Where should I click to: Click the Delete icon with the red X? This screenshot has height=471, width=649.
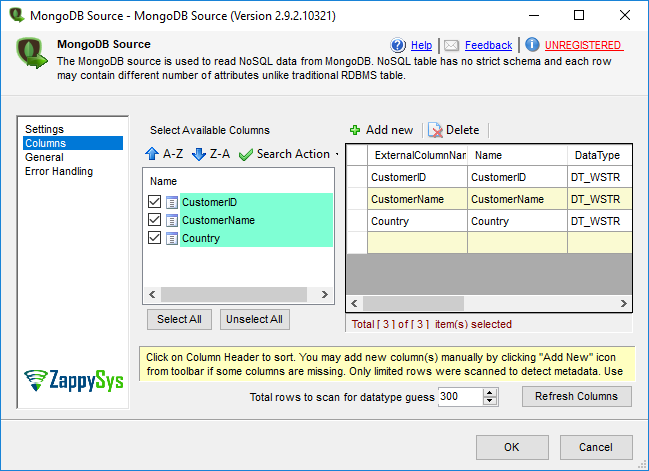tap(435, 130)
